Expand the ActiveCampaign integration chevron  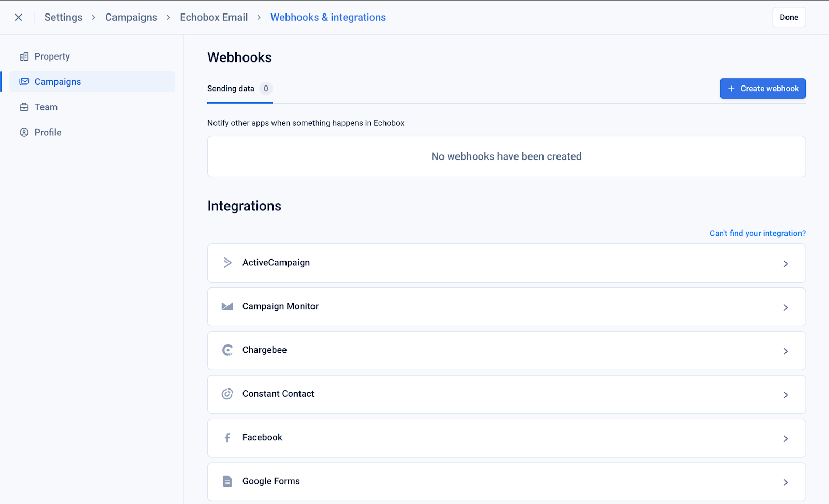(x=785, y=264)
